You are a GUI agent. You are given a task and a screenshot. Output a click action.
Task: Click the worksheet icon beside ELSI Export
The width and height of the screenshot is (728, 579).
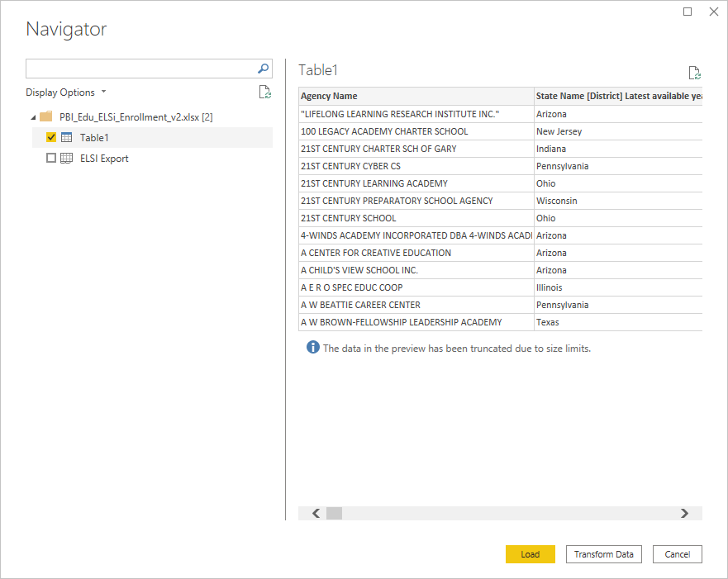pyautogui.click(x=65, y=158)
